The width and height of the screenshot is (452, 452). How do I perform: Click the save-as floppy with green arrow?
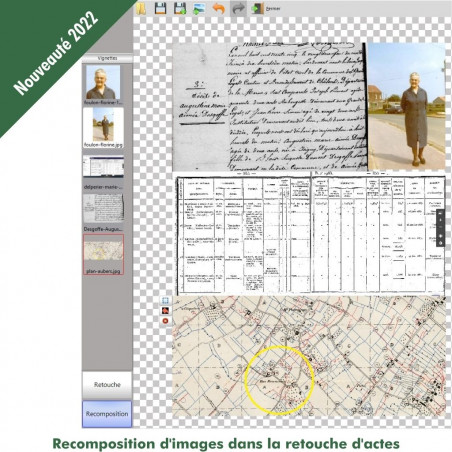coord(180,8)
